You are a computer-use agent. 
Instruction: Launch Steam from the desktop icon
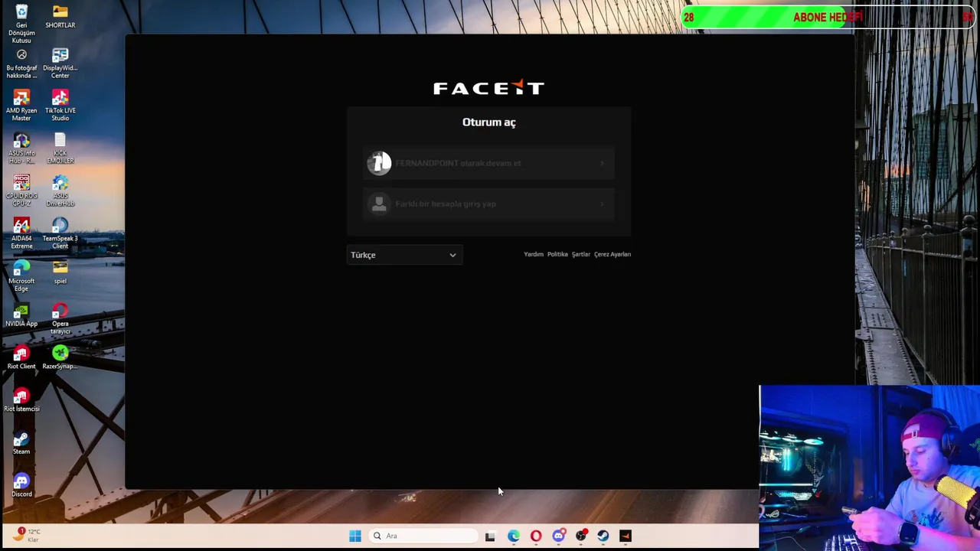[x=21, y=443]
